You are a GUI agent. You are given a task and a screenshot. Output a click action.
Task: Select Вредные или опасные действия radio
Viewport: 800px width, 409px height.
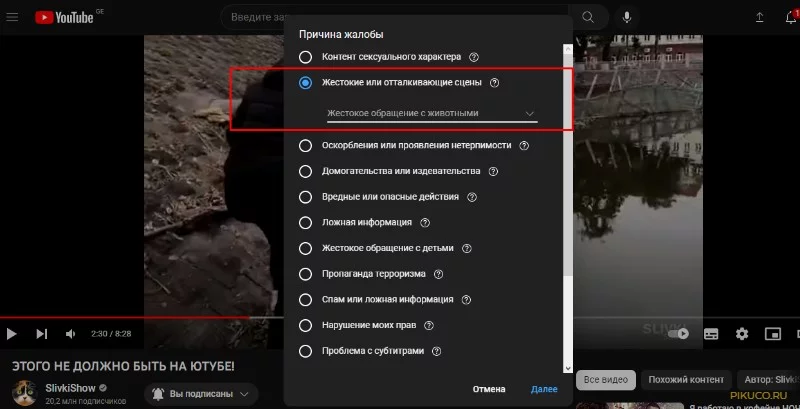[305, 197]
